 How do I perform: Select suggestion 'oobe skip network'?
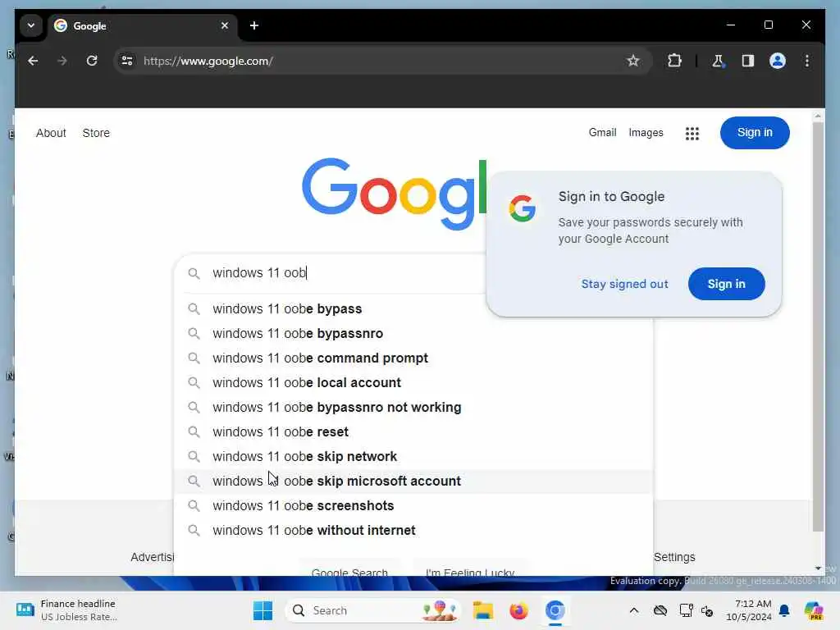413,457
